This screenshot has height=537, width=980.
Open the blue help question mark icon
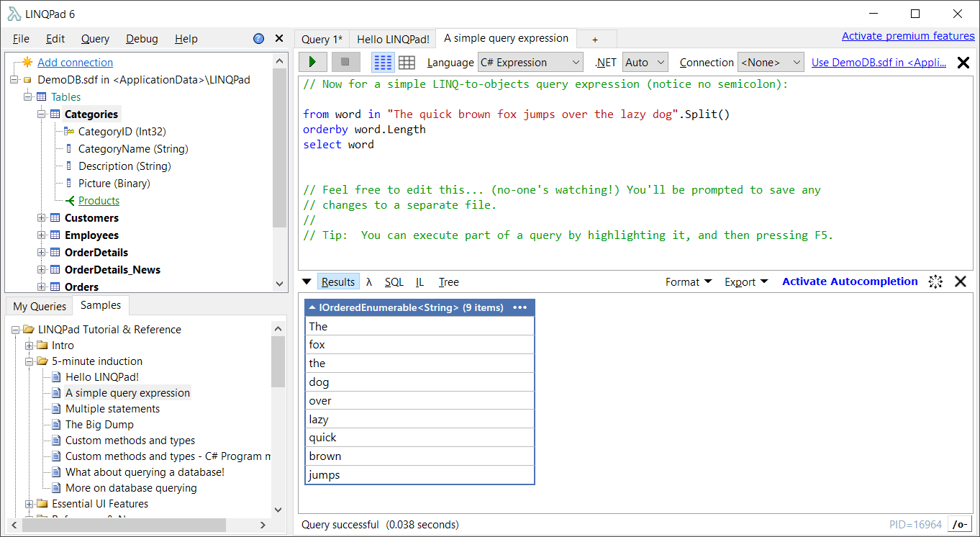click(259, 39)
